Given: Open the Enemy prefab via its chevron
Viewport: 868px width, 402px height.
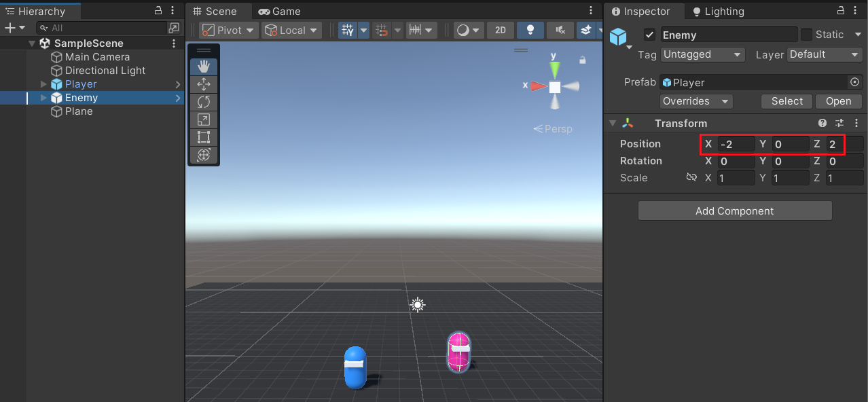Looking at the screenshot, I should [178, 98].
